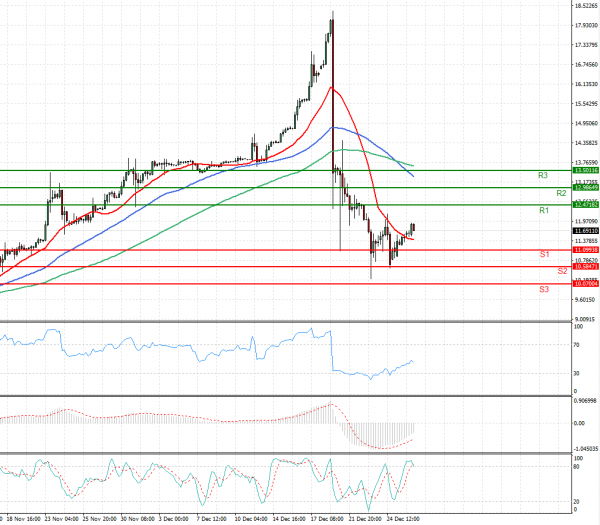Click the MACD 0.00 zero level value
Viewport: 600px width, 525px height.
coord(579,423)
